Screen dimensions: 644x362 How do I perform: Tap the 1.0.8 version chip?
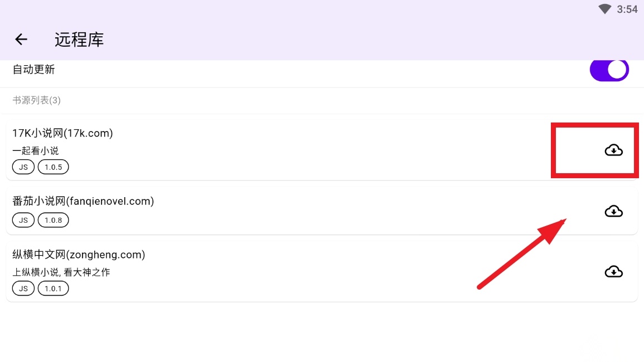pos(54,220)
